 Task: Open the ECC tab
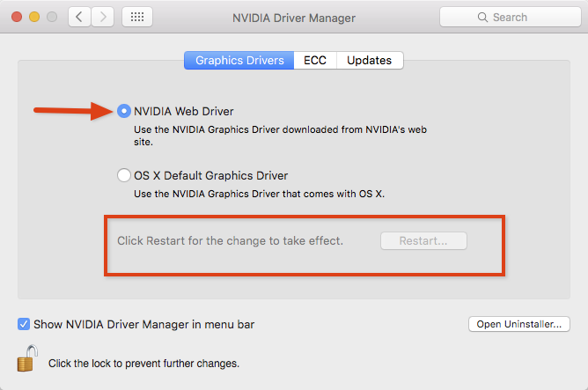pyautogui.click(x=315, y=61)
